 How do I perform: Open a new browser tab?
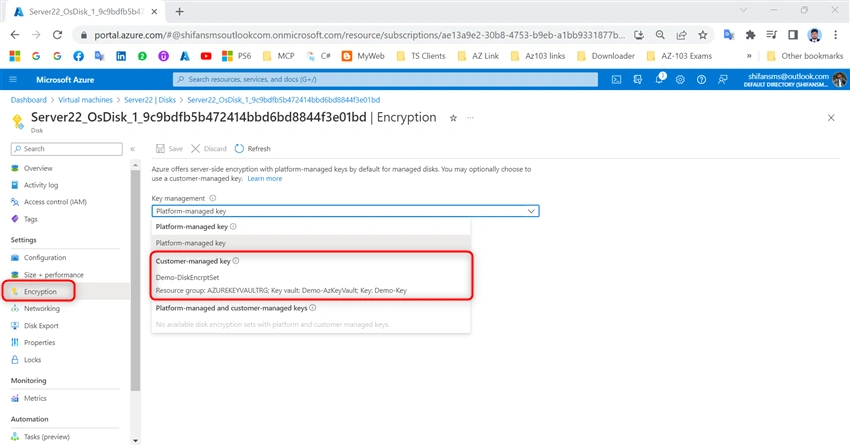coord(179,11)
